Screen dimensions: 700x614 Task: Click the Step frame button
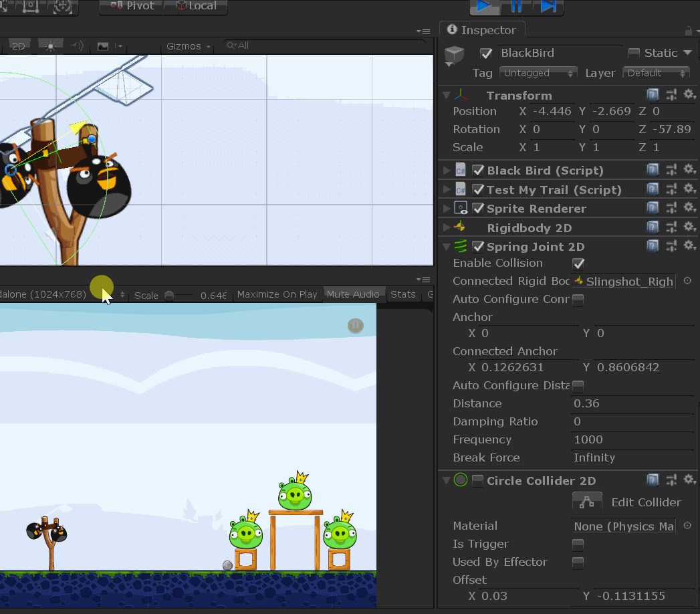pyautogui.click(x=548, y=6)
